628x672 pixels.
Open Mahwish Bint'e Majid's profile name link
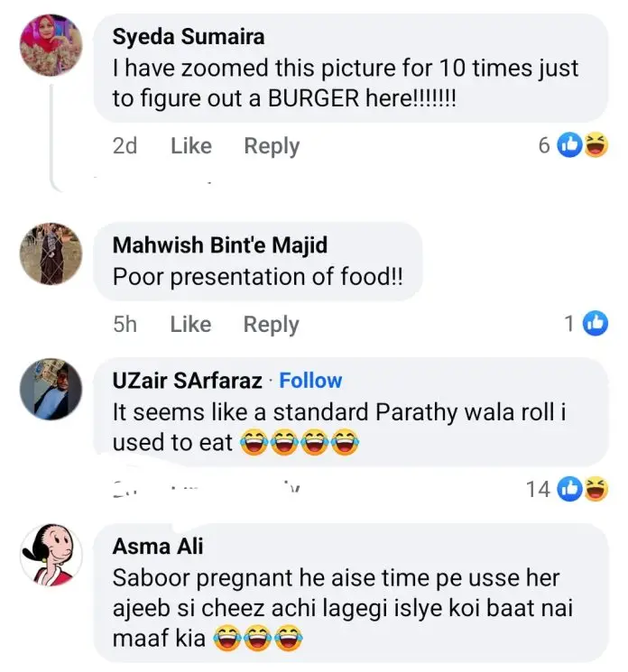[x=219, y=244]
